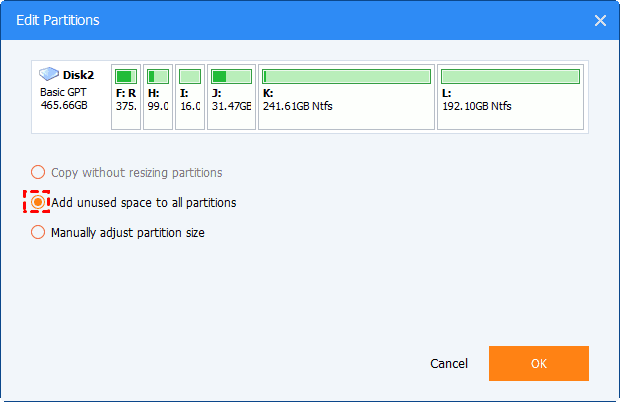Click the Basic GPT 465.66GB disk label

62,98
